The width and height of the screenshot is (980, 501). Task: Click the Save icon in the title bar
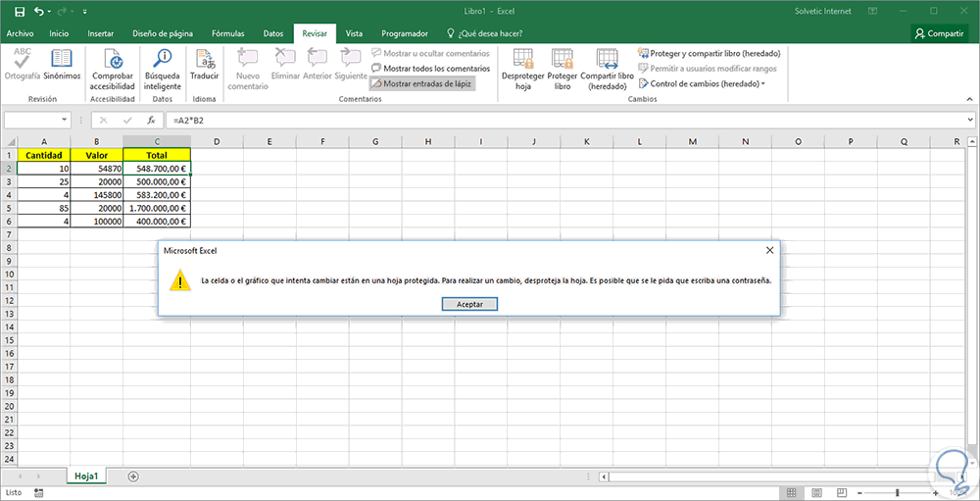[x=20, y=11]
